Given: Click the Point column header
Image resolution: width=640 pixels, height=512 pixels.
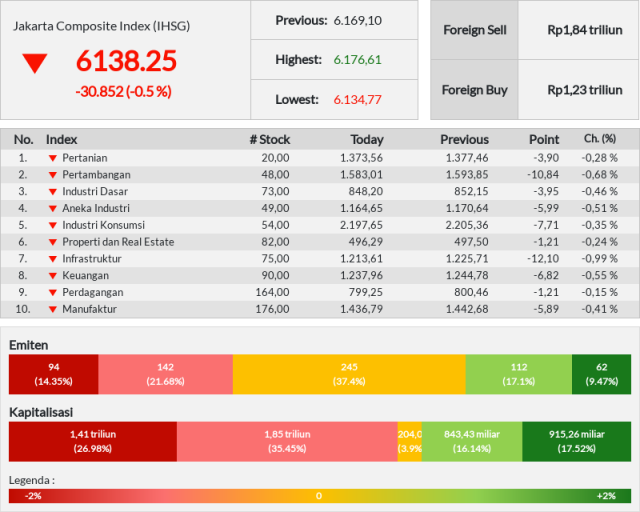Looking at the screenshot, I should tap(544, 140).
